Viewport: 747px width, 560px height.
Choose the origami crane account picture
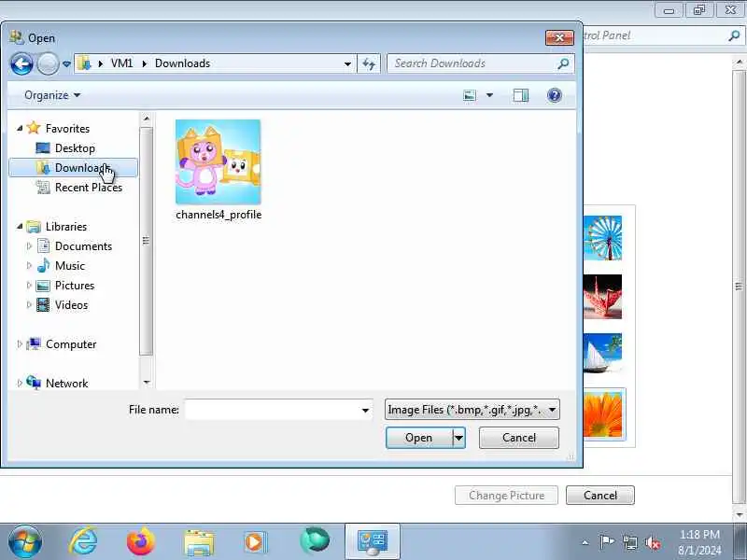coord(602,296)
